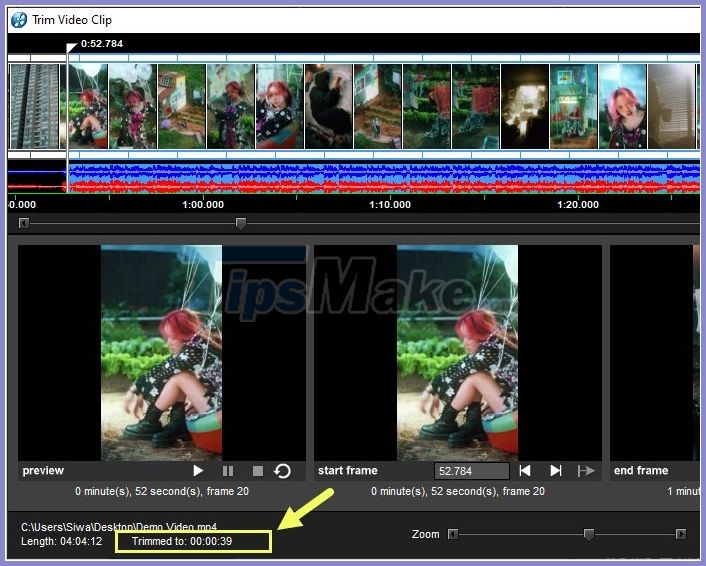
Task: Click the 1:20.000 mark on time ruler
Action: click(x=578, y=205)
